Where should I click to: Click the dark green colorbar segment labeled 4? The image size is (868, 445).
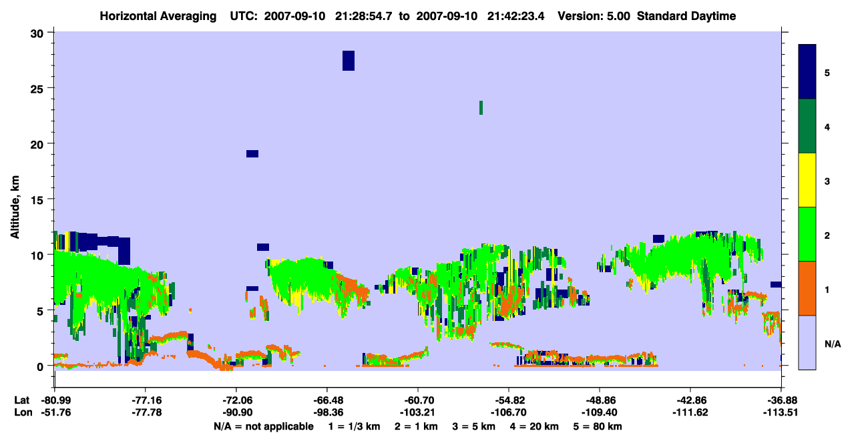pyautogui.click(x=807, y=126)
